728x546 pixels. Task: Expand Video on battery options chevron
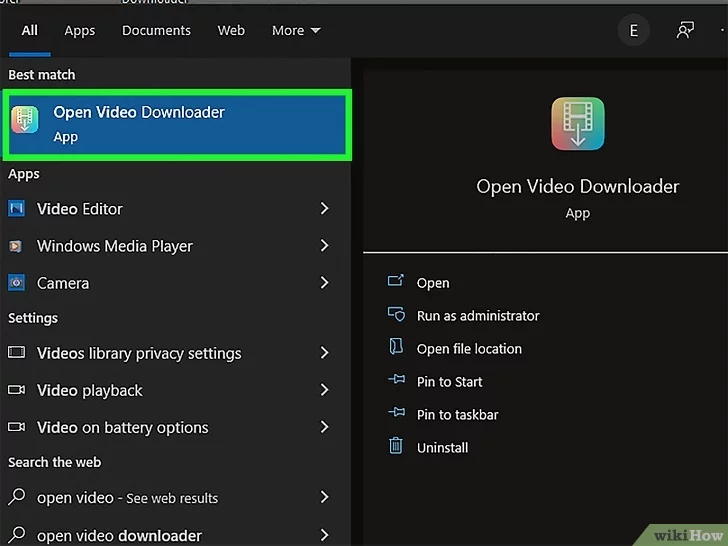(x=325, y=427)
